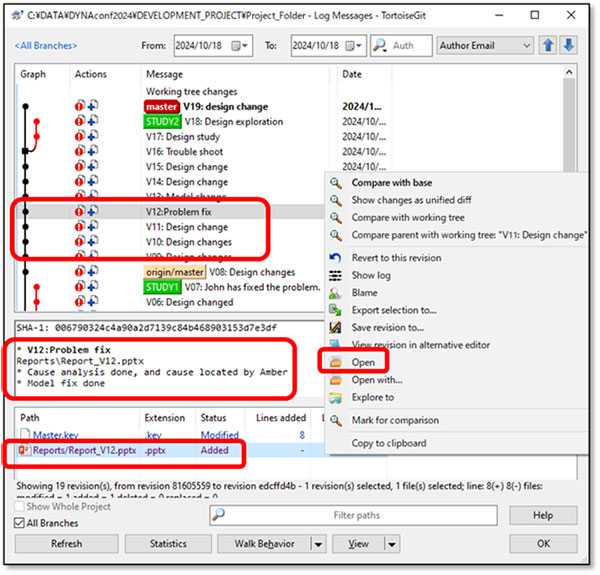Click the search magnifier filter icon

click(380, 46)
